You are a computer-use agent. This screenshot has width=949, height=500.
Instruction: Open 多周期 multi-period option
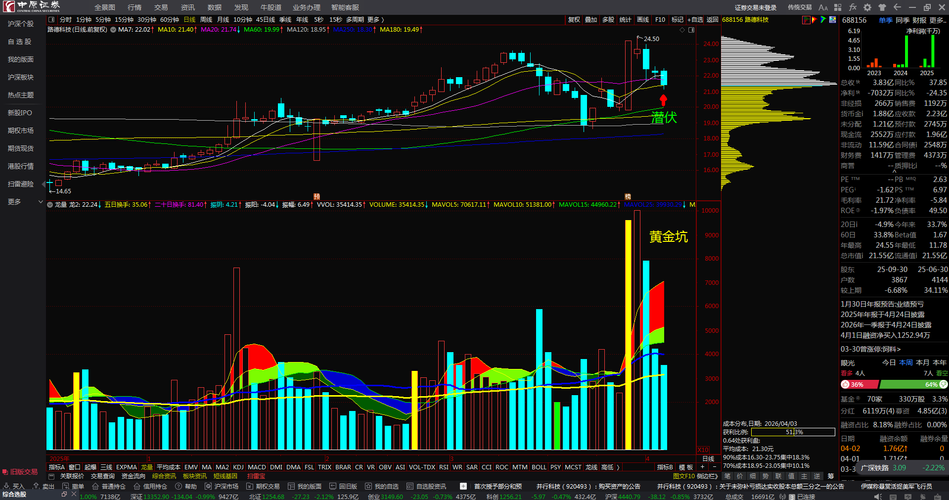pos(355,20)
